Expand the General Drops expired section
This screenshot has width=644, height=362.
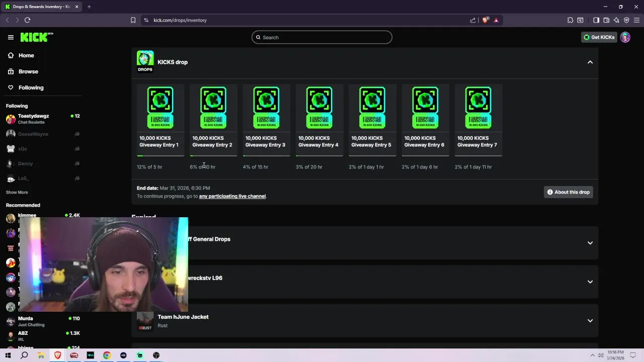tap(590, 243)
